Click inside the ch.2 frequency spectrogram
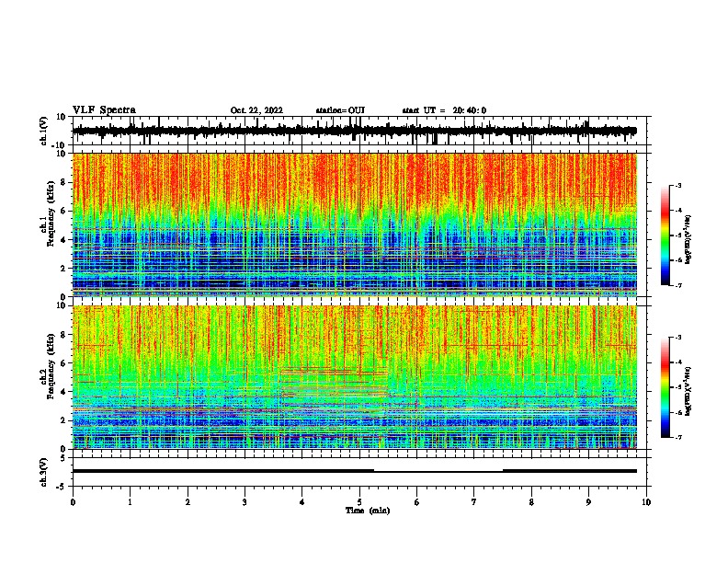Image resolution: width=728 pixels, height=563 pixels. 355,377
